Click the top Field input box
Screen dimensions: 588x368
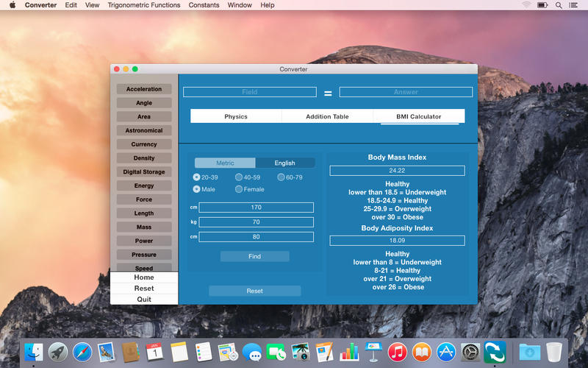[250, 92]
